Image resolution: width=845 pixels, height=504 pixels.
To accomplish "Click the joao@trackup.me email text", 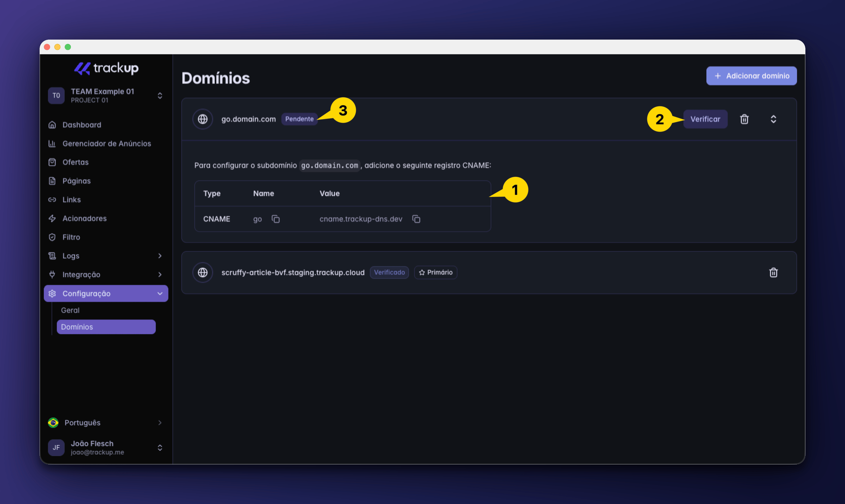I will [97, 452].
